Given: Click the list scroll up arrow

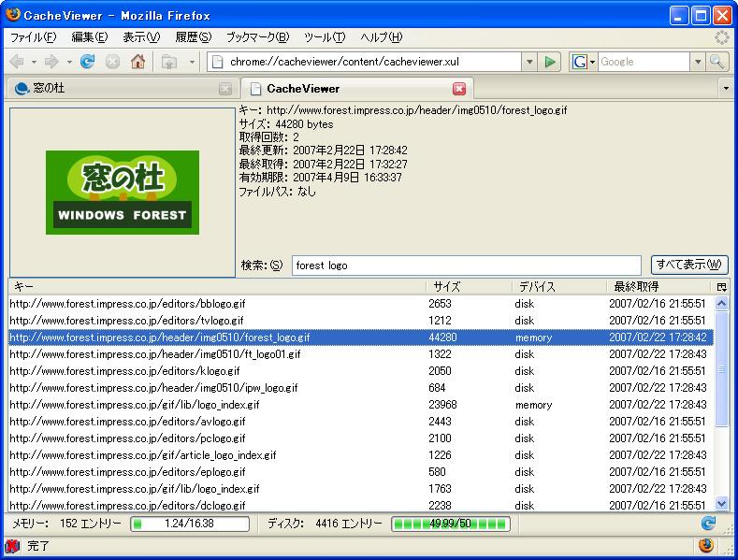Looking at the screenshot, I should tap(721, 304).
